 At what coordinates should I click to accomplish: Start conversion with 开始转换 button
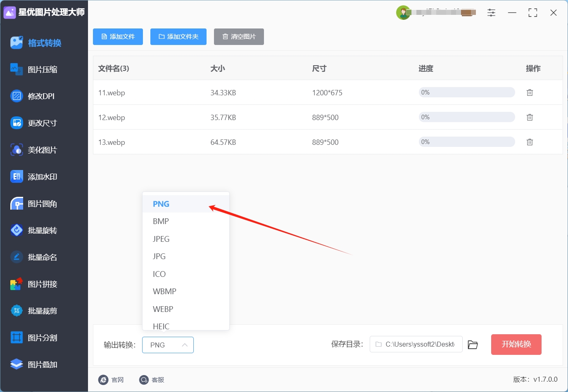coord(516,345)
